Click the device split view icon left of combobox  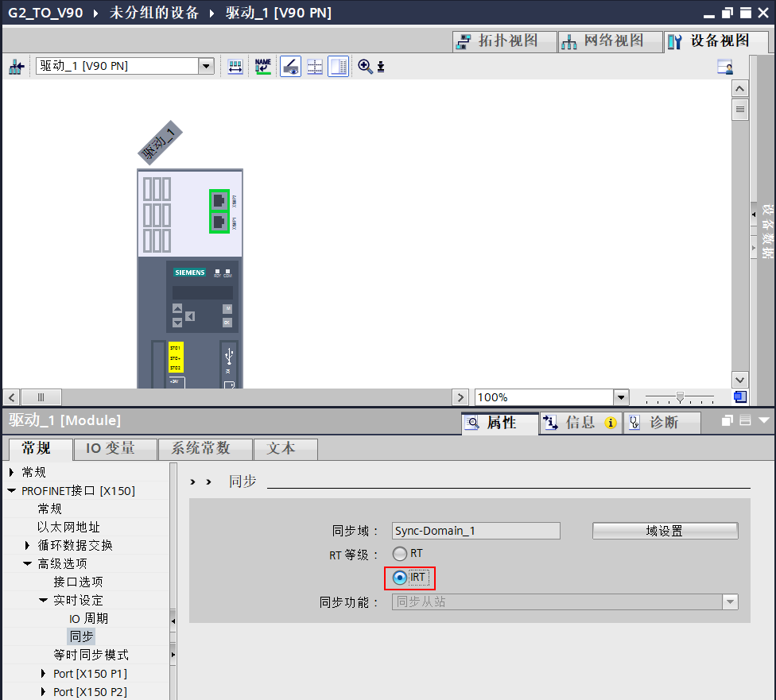coord(16,66)
